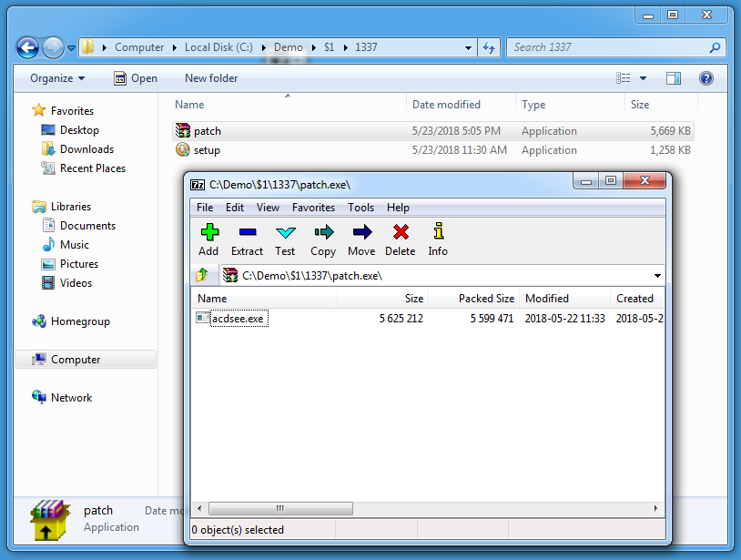The height and width of the screenshot is (560, 741).
Task: Click New folder in Explorer toolbar
Action: pos(211,78)
